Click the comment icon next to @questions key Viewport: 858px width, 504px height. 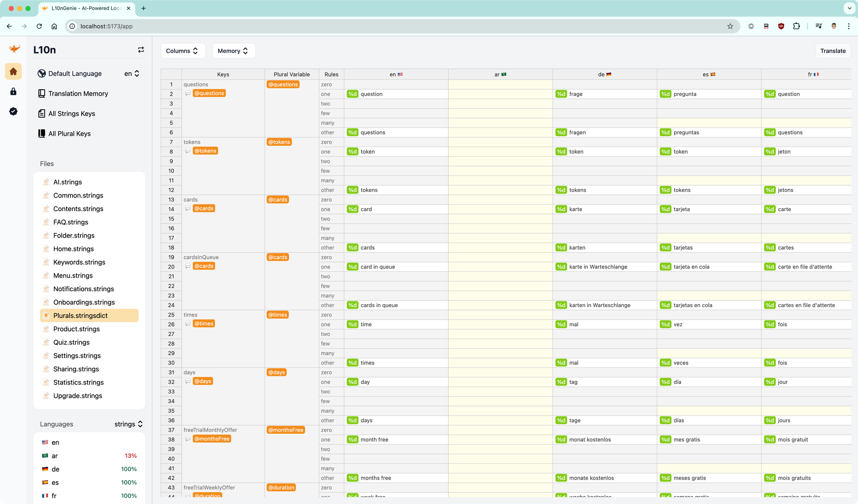coord(188,93)
